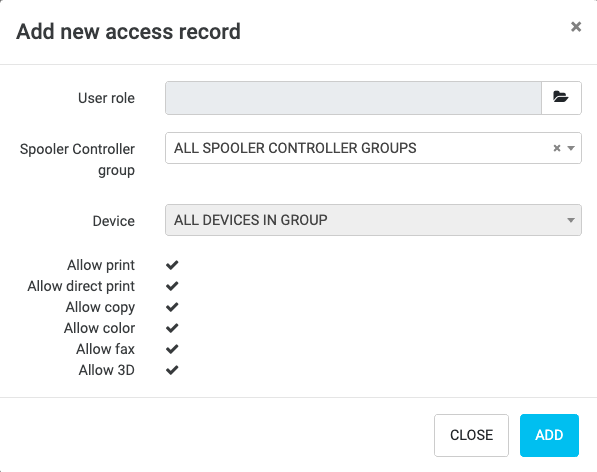Click the Allow fax label text
Screen dimensions: 597x472
(105, 349)
